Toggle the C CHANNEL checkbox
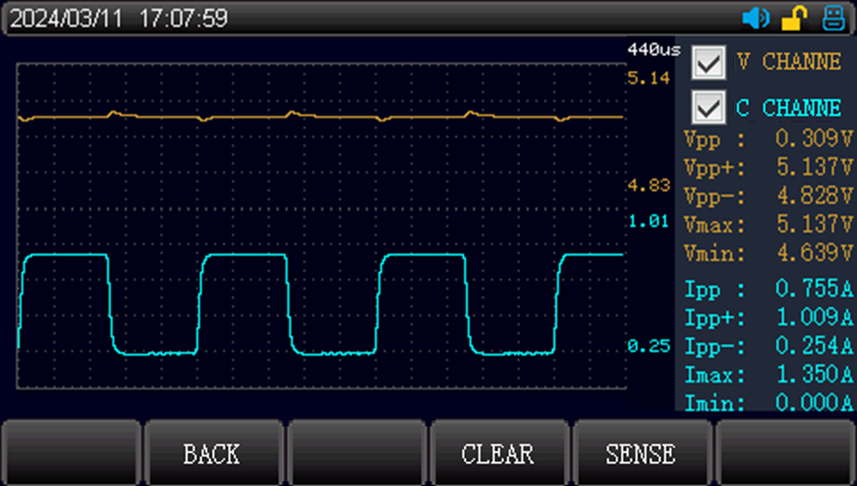 click(708, 107)
